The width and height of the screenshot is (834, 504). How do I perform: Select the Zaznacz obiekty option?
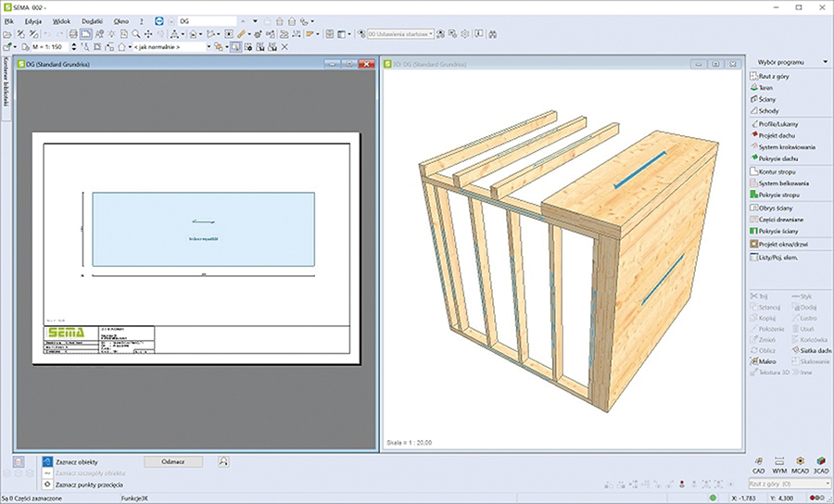click(76, 461)
